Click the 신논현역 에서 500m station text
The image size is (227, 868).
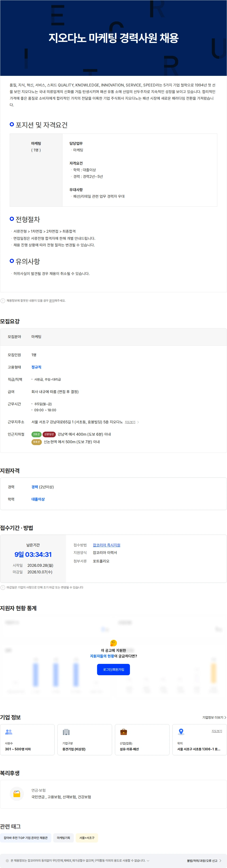pos(72,442)
